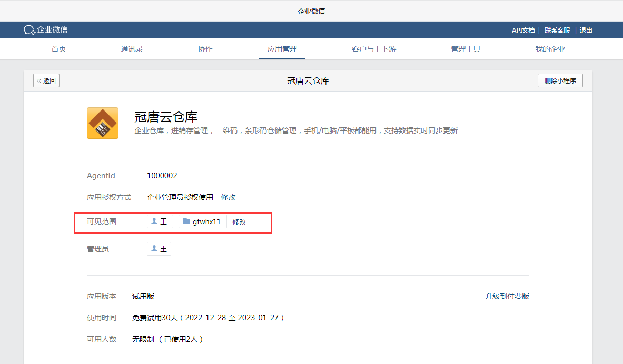623x364 pixels.
Task: Click the 无限制（已使用2人）text
Action: (167, 339)
